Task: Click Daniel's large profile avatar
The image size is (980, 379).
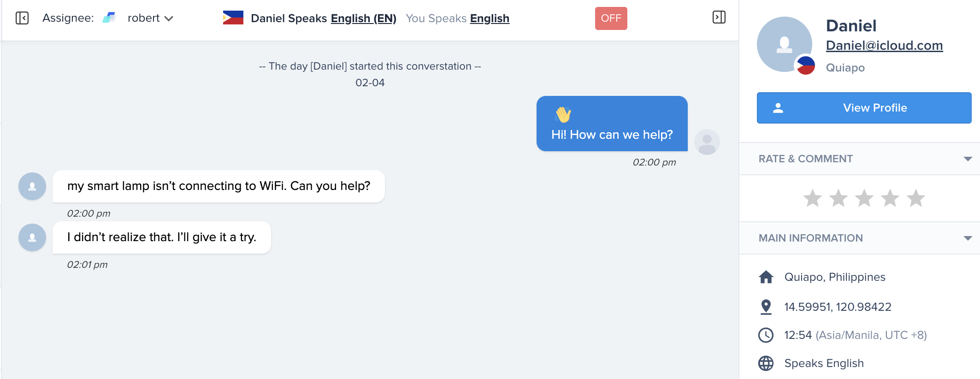Action: [784, 44]
